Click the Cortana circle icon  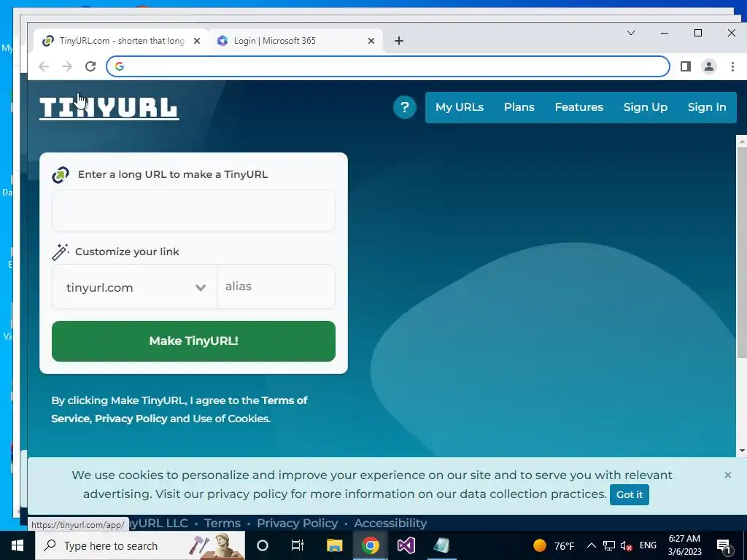pyautogui.click(x=263, y=545)
